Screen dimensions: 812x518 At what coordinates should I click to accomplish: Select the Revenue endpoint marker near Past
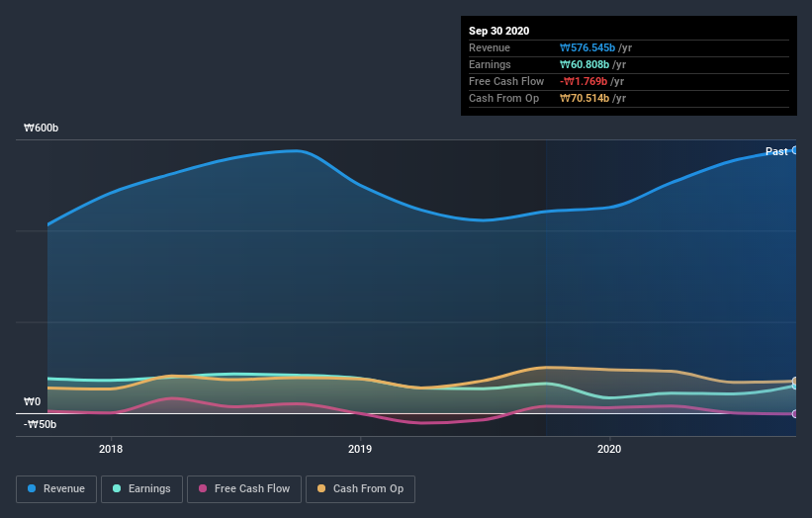pos(795,150)
